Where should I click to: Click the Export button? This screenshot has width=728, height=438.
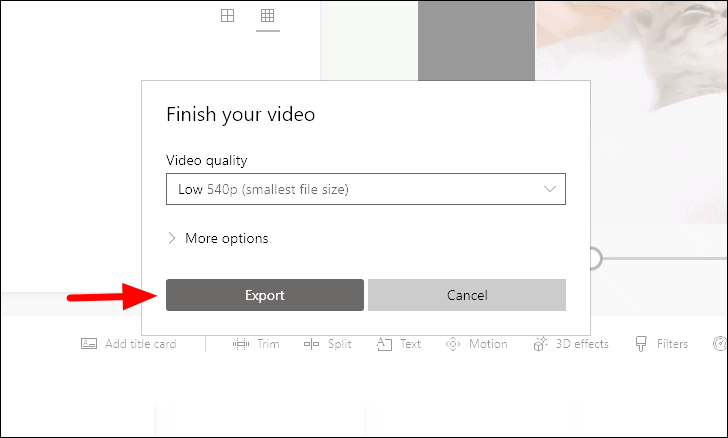pyautogui.click(x=265, y=295)
